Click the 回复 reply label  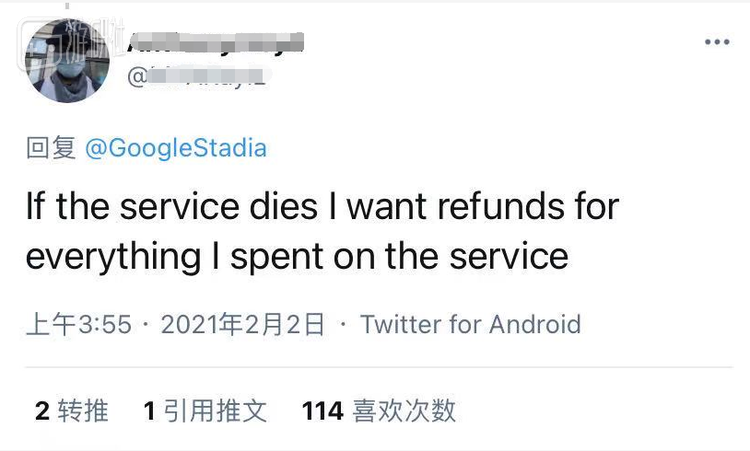click(50, 149)
